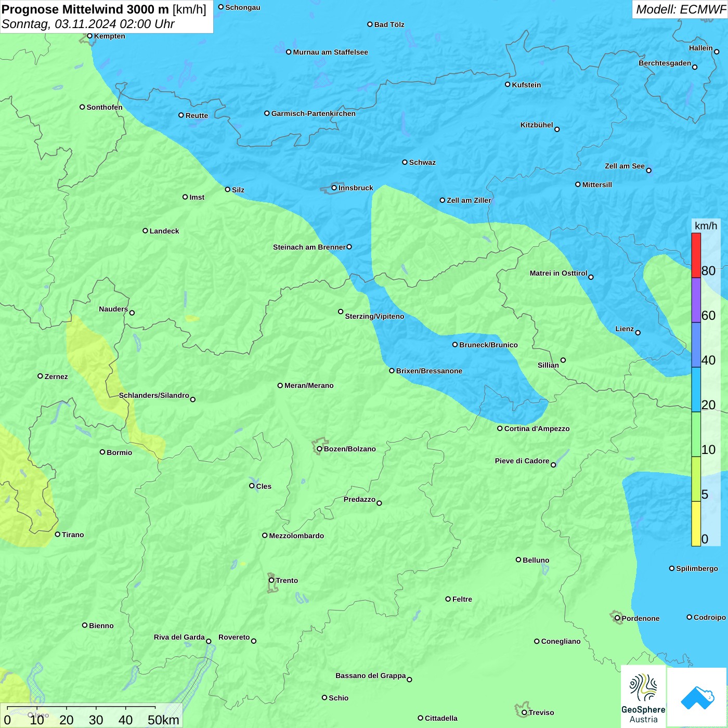This screenshot has height=728, width=728.
Task: Click the Innsbruck city label
Action: [x=356, y=188]
